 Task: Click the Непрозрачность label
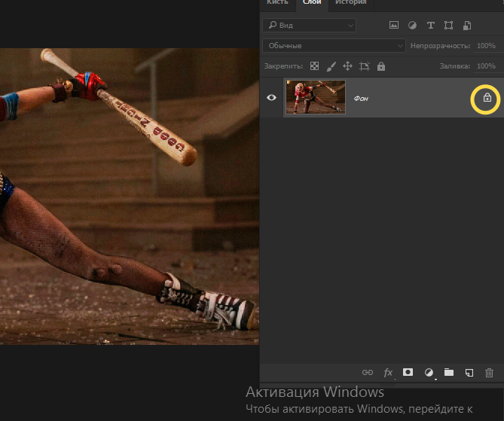pyautogui.click(x=440, y=46)
